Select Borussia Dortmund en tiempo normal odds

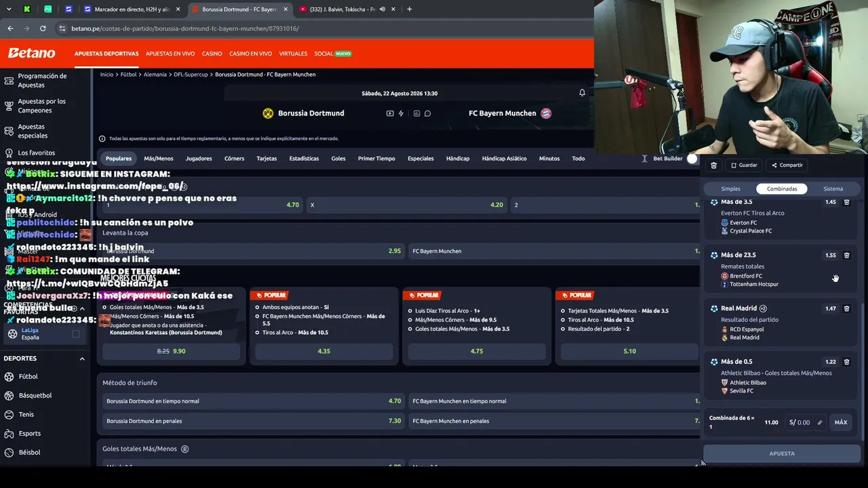click(x=253, y=401)
